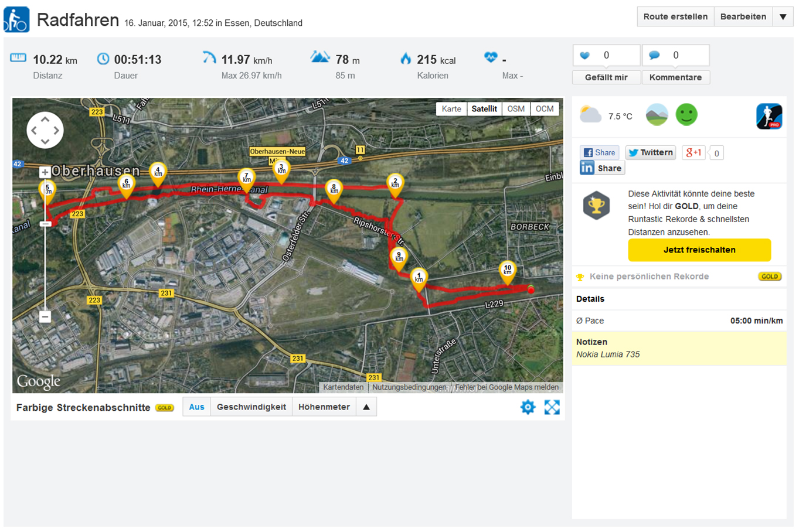Click the Google logo on map
Image resolution: width=799 pixels, height=532 pixels.
(39, 381)
